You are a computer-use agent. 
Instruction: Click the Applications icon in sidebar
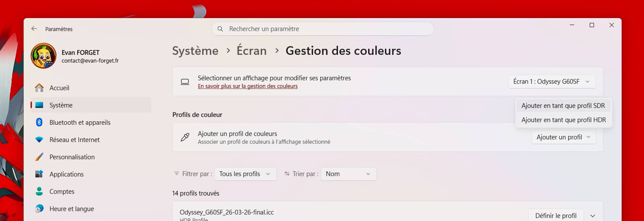39,174
